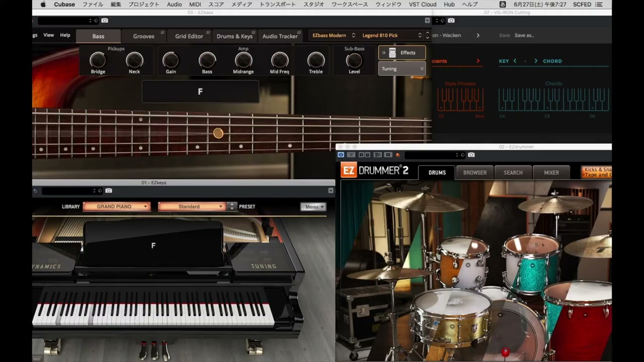Click Save as... in VG-IRON window
Viewport: 644px width, 362px height.
point(524,35)
